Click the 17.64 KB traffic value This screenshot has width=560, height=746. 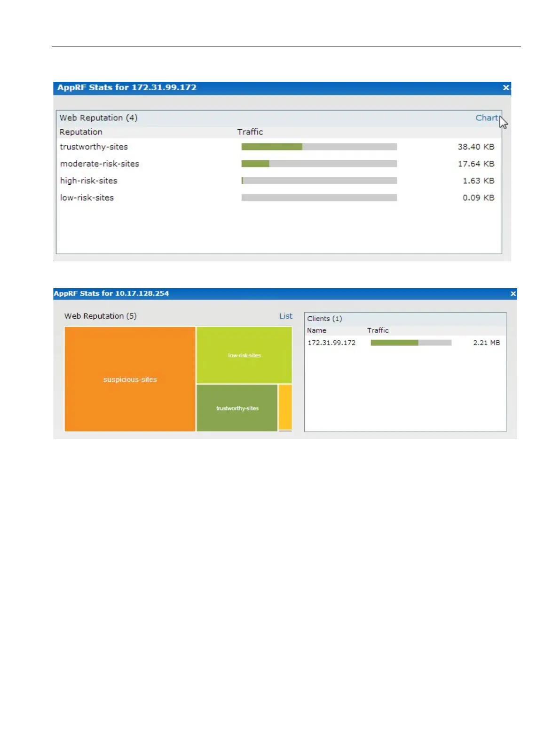[x=476, y=164]
